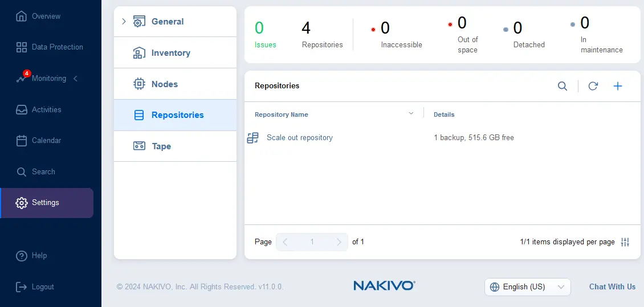
Task: Click the Repositories database icon
Action: 139,115
